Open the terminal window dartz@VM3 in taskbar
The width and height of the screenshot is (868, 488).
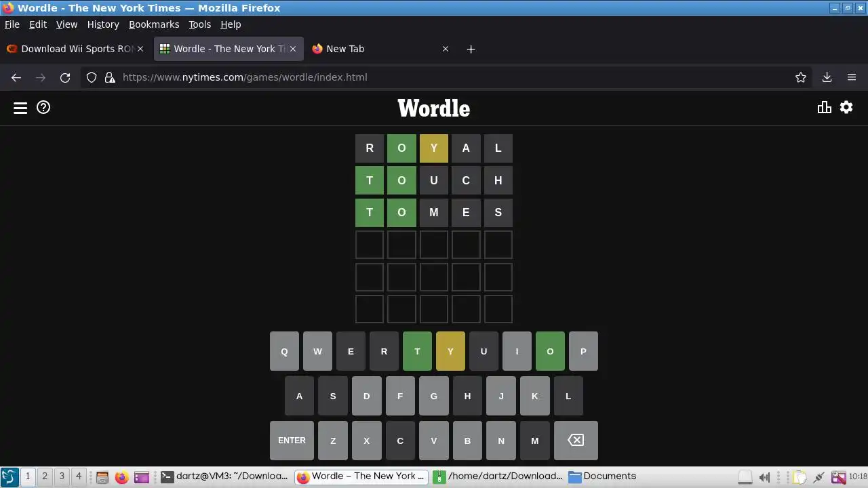pyautogui.click(x=225, y=476)
